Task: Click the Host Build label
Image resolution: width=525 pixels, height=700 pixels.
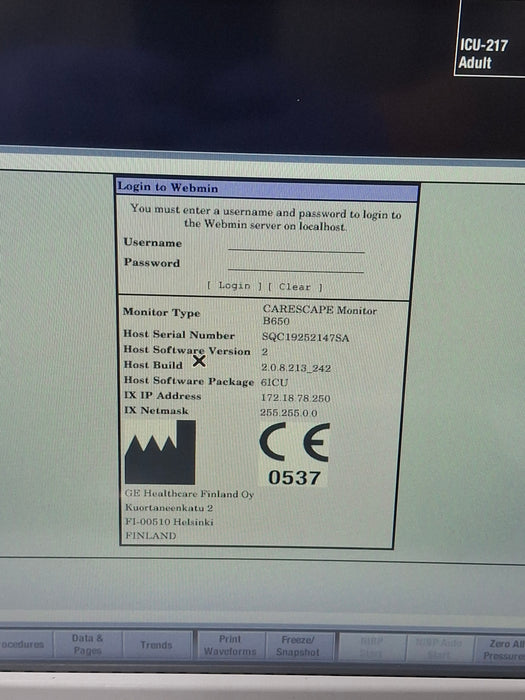Action: point(153,365)
